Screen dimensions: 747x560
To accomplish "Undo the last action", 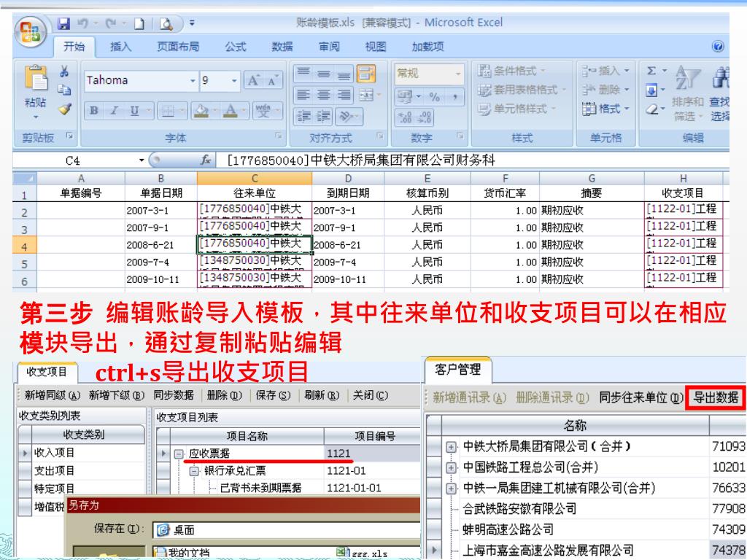I will click(83, 23).
